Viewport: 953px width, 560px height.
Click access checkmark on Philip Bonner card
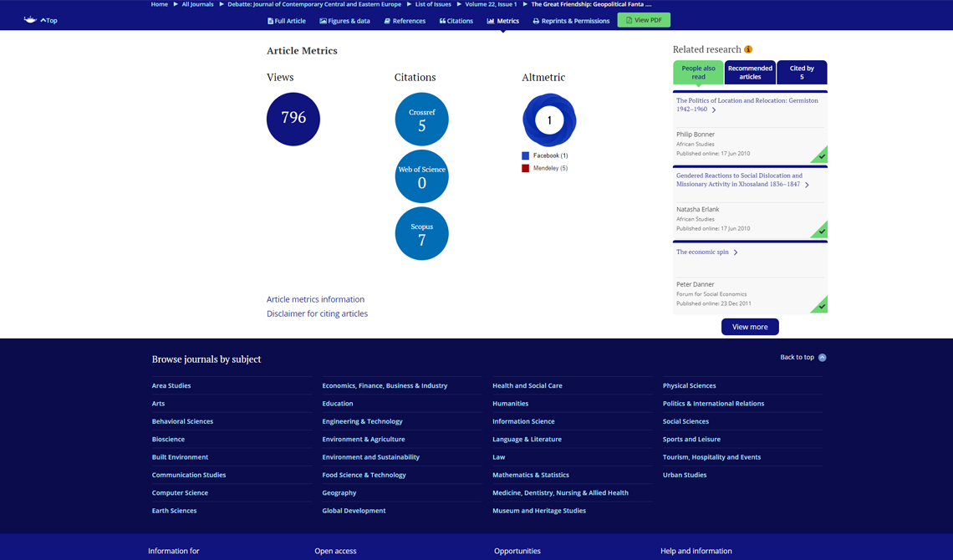(x=821, y=156)
